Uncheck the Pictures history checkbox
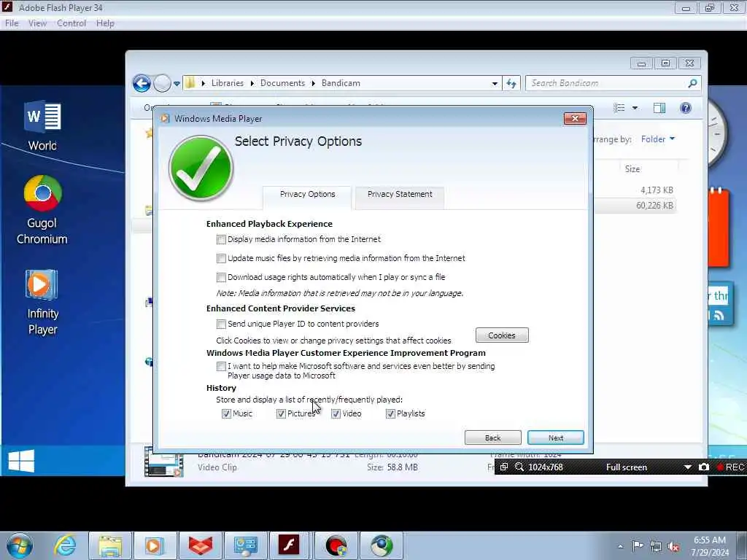The height and width of the screenshot is (560, 747). (x=281, y=414)
